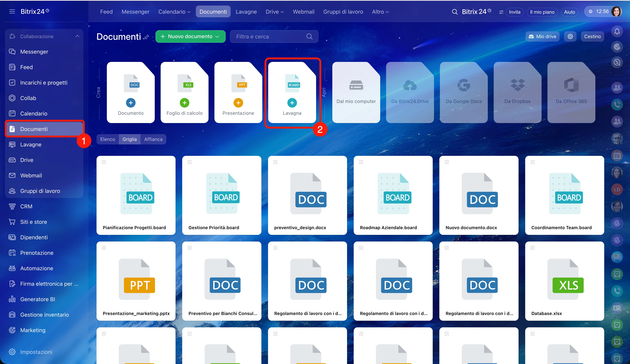
Task: Open Gruppi di lavoro in top menu
Action: point(343,12)
